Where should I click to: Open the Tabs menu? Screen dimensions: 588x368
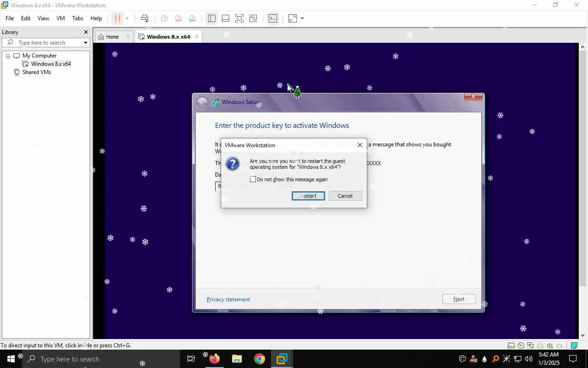(x=78, y=18)
